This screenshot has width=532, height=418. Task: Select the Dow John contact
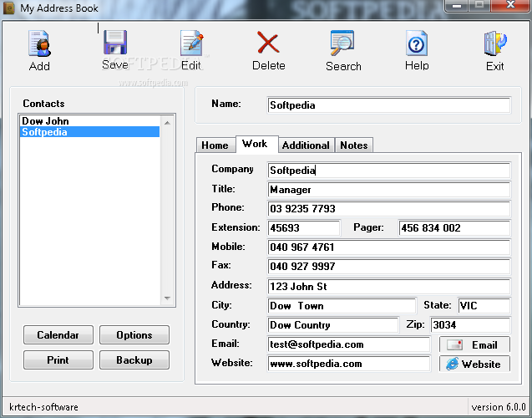click(x=89, y=121)
